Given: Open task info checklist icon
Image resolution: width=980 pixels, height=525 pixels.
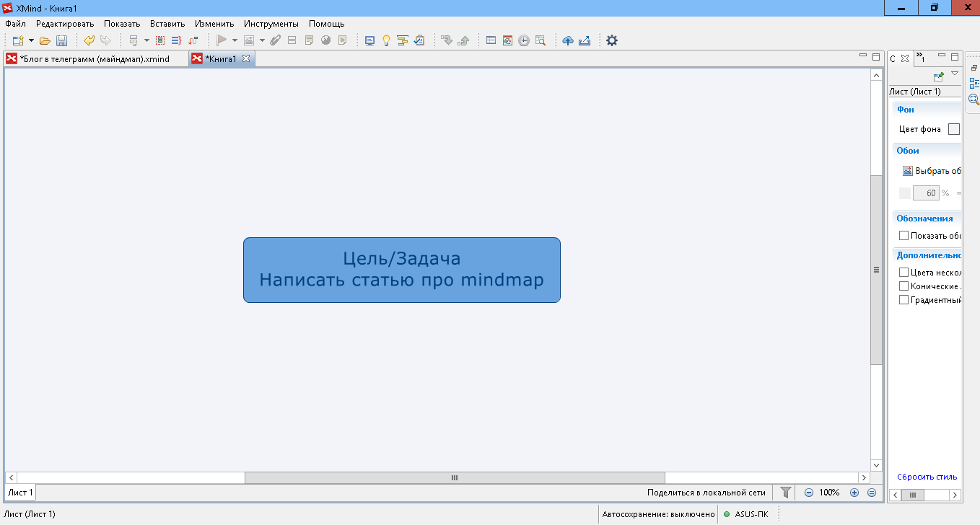Looking at the screenshot, I should pos(419,40).
